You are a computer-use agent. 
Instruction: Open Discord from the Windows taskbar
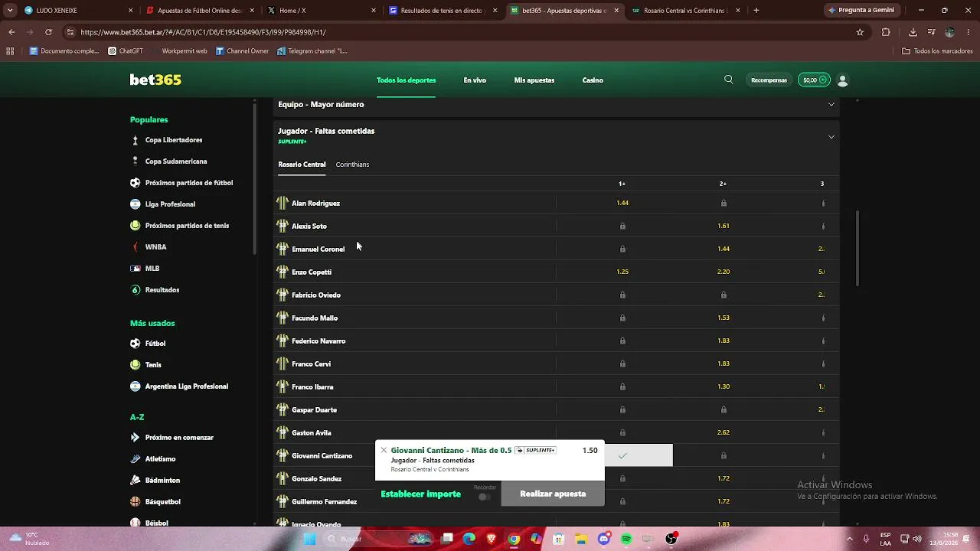click(604, 539)
